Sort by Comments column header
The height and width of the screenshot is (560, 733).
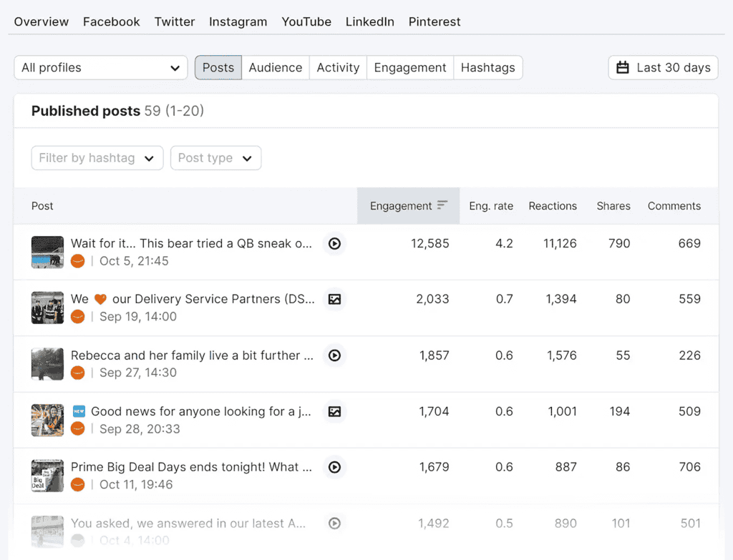pyautogui.click(x=674, y=206)
